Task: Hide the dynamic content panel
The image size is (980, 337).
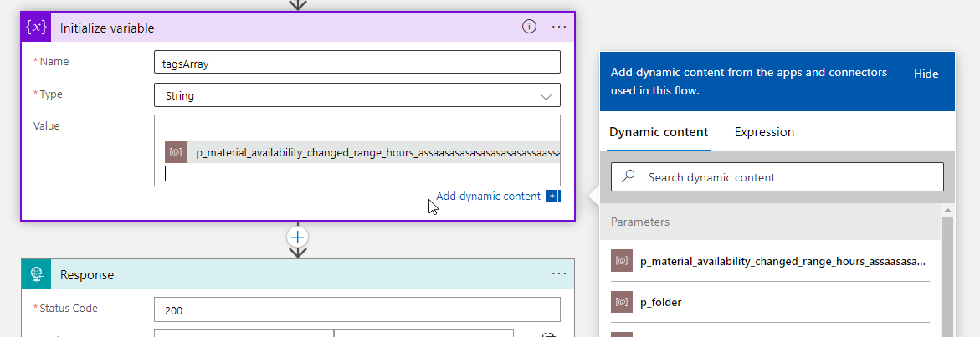Action: [926, 74]
